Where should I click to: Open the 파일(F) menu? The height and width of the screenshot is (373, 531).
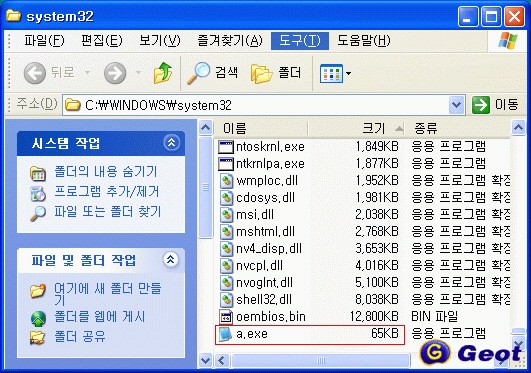(44, 41)
